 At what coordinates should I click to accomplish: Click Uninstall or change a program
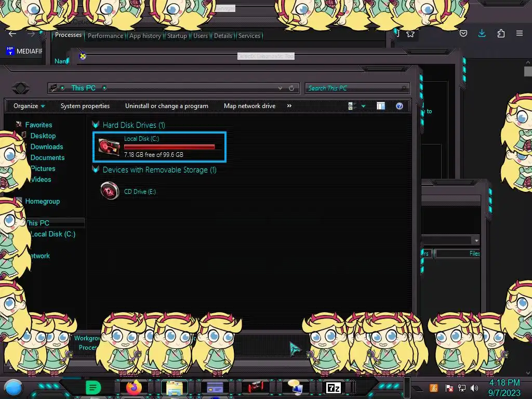coord(167,106)
